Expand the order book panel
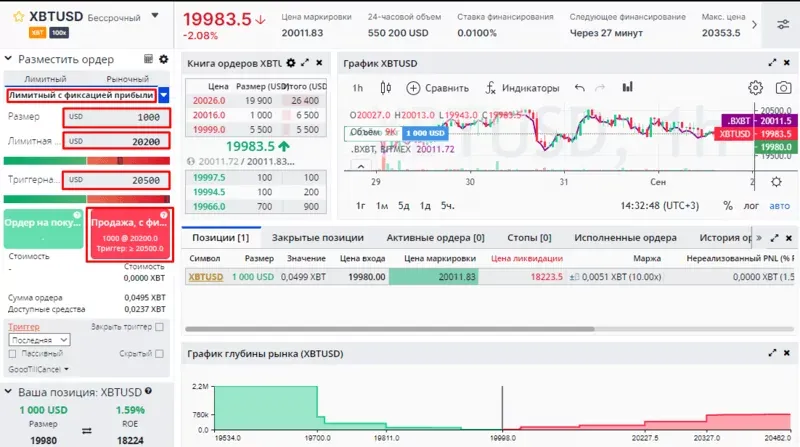 (x=305, y=63)
